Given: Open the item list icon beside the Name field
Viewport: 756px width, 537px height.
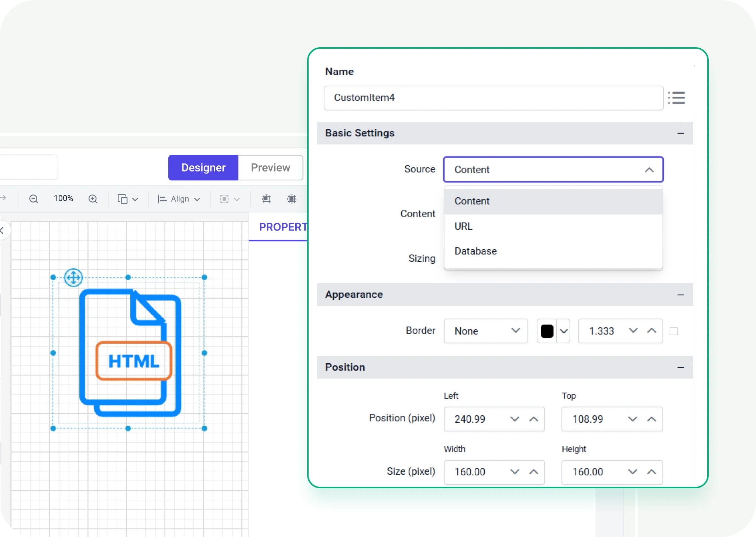Looking at the screenshot, I should [677, 98].
